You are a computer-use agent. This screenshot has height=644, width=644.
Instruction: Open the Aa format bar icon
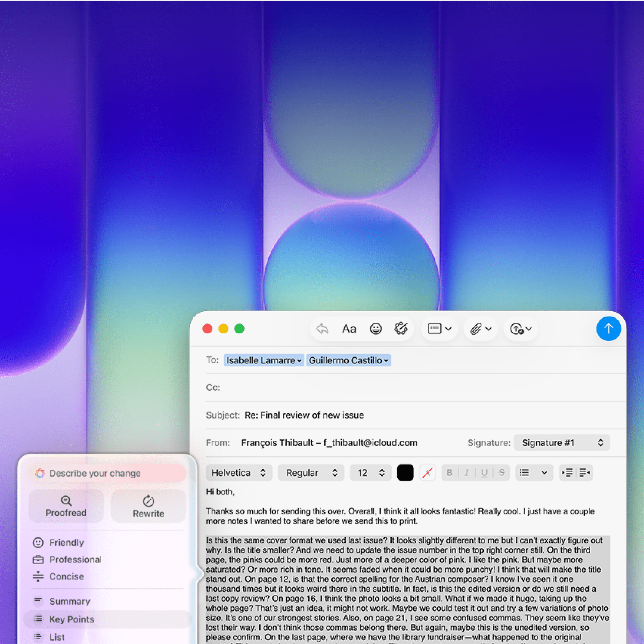pyautogui.click(x=349, y=329)
